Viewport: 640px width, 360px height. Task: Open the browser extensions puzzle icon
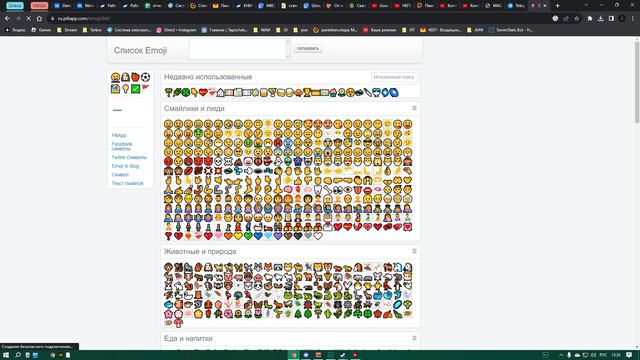coord(589,18)
